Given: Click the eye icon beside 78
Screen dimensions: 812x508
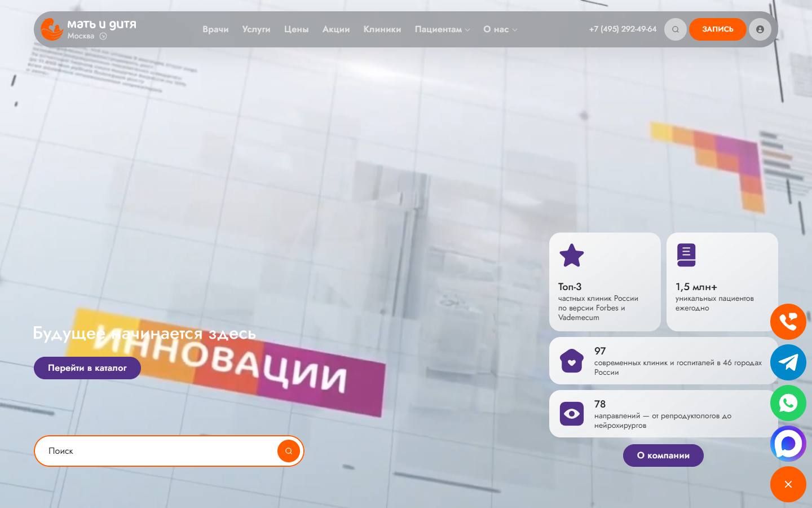Looking at the screenshot, I should pyautogui.click(x=572, y=414).
